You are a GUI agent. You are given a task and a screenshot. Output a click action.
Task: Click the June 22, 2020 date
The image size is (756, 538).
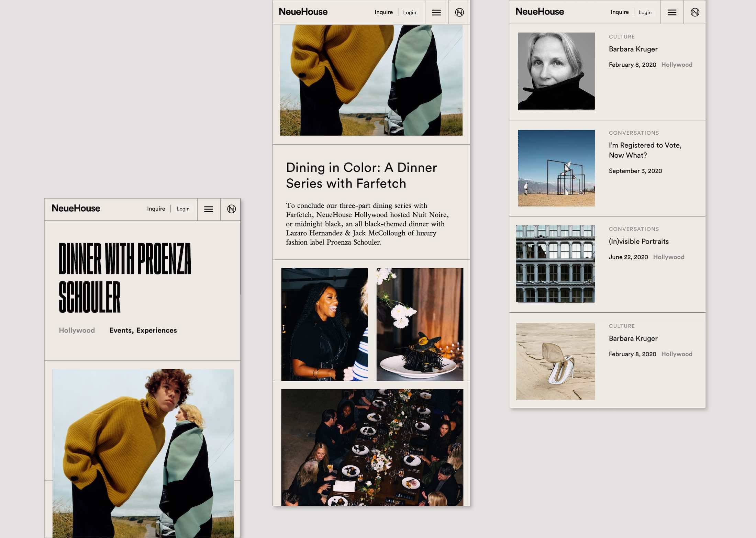(x=628, y=257)
